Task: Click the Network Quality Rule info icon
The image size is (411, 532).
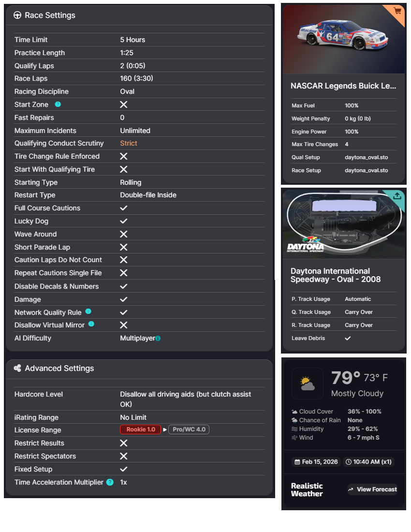Action: click(88, 312)
